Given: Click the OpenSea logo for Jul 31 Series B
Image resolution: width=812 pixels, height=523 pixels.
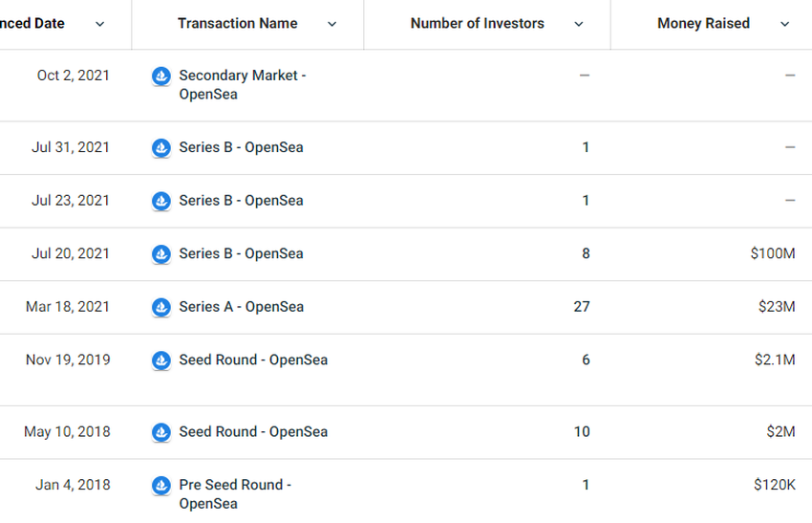Looking at the screenshot, I should 161,148.
